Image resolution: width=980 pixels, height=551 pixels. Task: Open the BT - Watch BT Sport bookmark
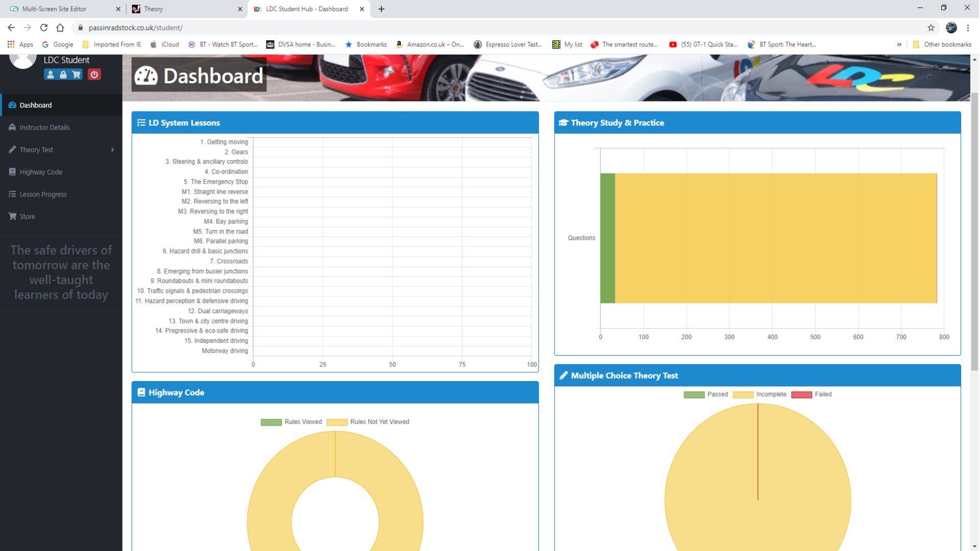(x=223, y=44)
